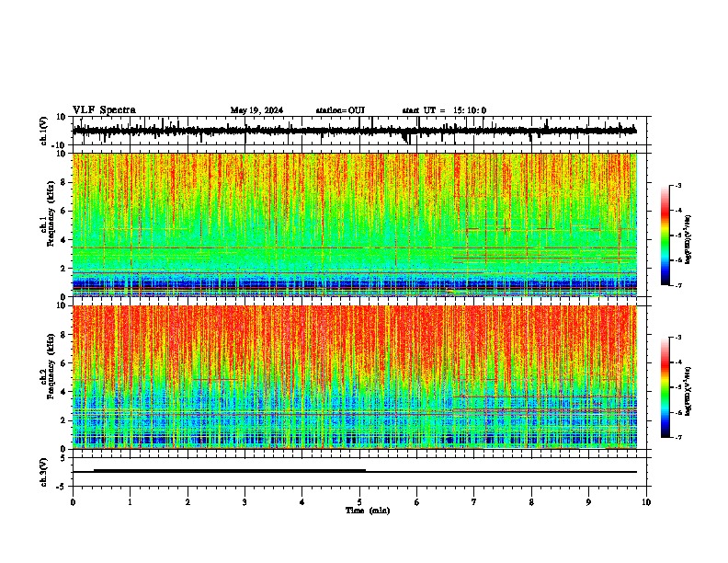Click the "Time (min)" axis label
This screenshot has height=563, width=728.
coord(368,511)
